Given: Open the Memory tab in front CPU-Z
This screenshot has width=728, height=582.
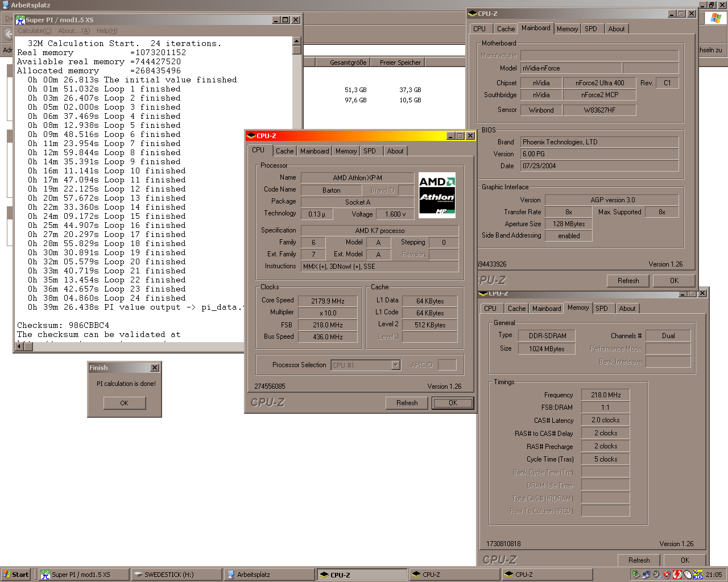Looking at the screenshot, I should coord(346,151).
